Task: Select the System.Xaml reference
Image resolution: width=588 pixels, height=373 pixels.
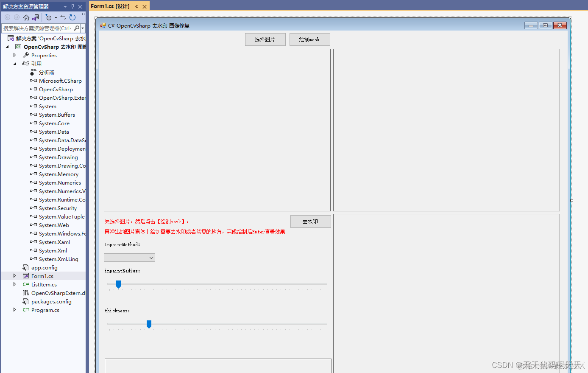Action: tap(54, 242)
